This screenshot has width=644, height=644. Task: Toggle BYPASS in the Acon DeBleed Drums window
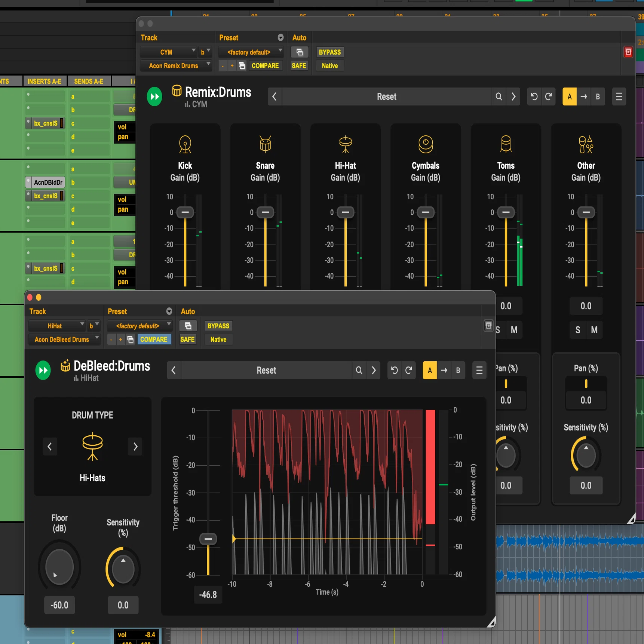(x=218, y=326)
